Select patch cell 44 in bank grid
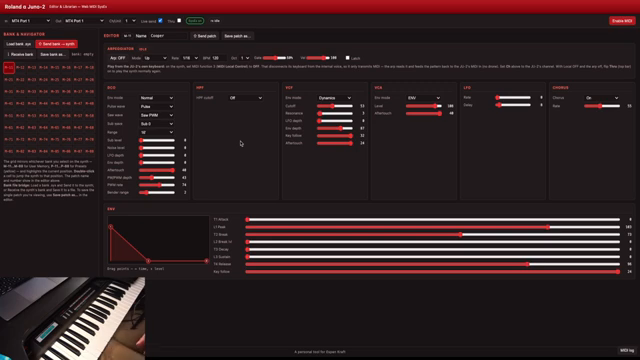Image resolution: width=640 pixels, height=360 pixels. coord(43,104)
